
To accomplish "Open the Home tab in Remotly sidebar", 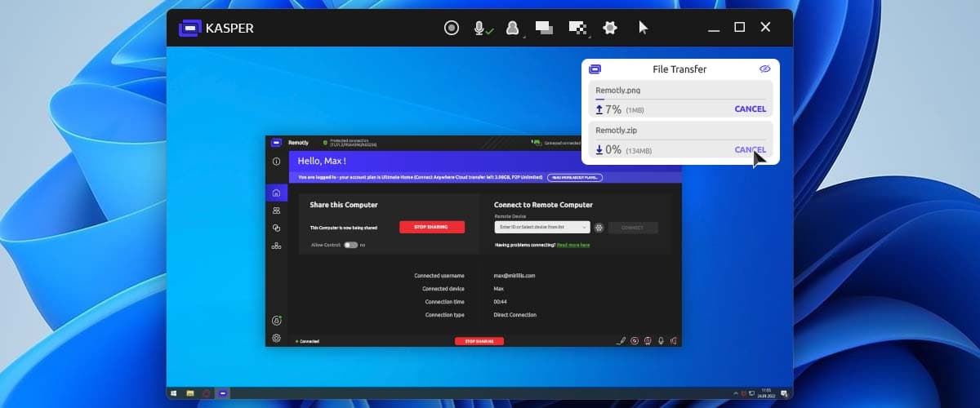I will [x=276, y=193].
